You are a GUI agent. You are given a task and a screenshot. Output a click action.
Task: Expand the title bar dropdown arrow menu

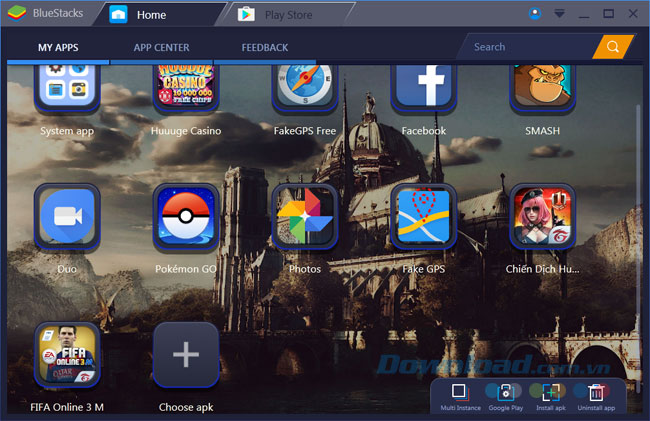click(559, 14)
